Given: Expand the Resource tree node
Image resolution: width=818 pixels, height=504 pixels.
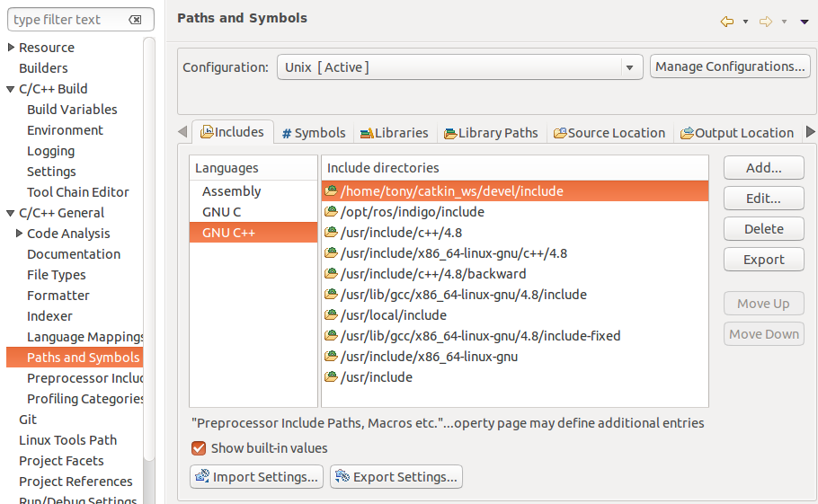Looking at the screenshot, I should [11, 48].
